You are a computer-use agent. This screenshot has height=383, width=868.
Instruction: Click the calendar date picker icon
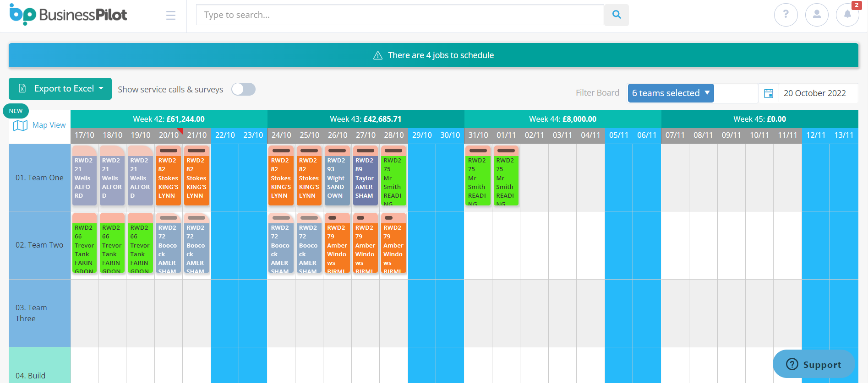(769, 93)
